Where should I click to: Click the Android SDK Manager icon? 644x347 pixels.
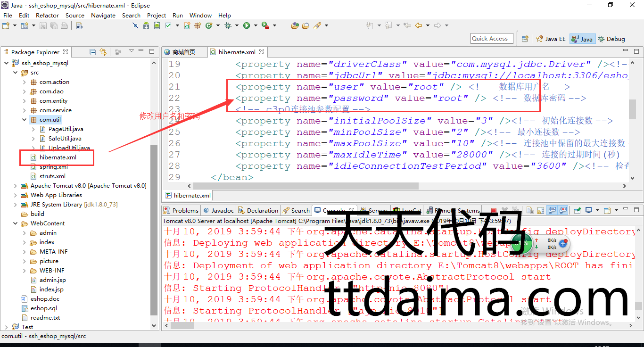pyautogui.click(x=146, y=25)
